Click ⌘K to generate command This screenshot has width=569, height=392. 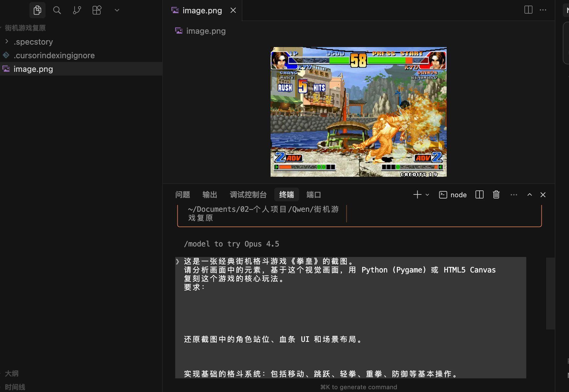(x=358, y=387)
